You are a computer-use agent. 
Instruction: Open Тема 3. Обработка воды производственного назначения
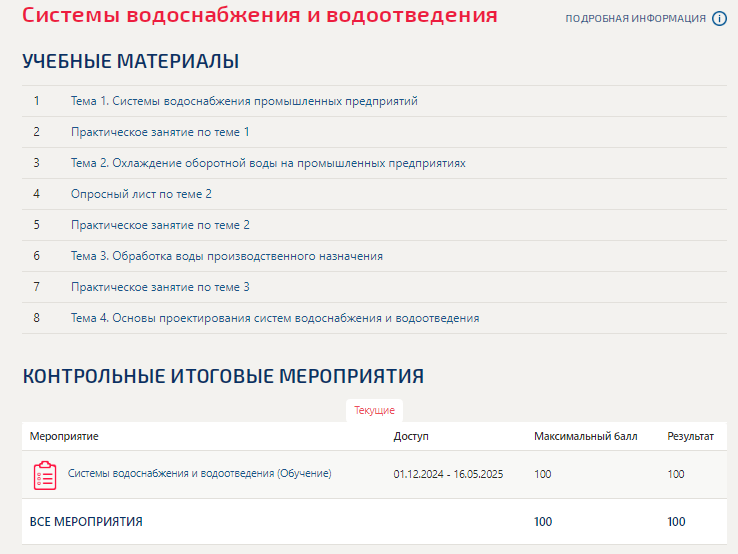tap(227, 256)
